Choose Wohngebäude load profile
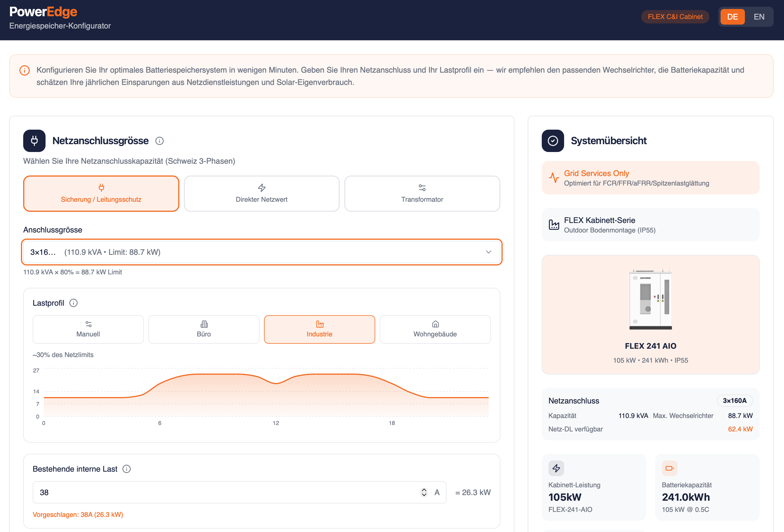784x532 pixels. point(435,329)
